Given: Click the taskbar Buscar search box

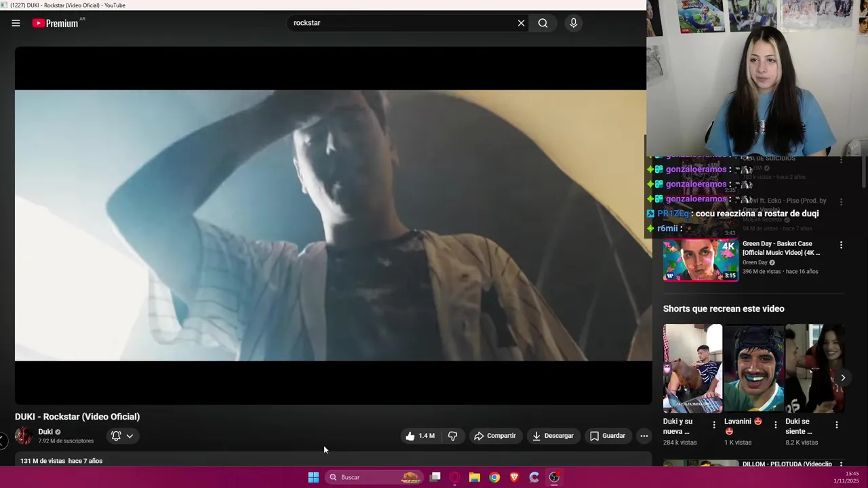Looking at the screenshot, I should (x=373, y=477).
